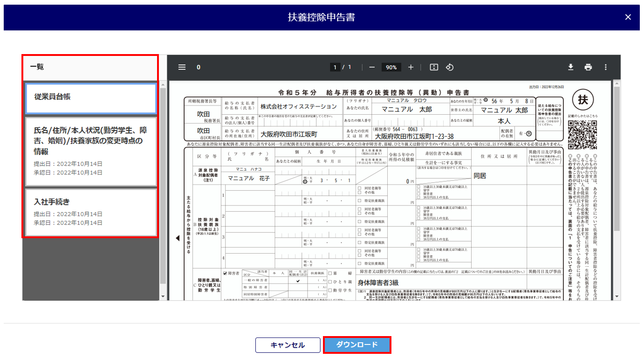Rotate the PDF document counterclockwise
644x358 pixels.
click(450, 67)
